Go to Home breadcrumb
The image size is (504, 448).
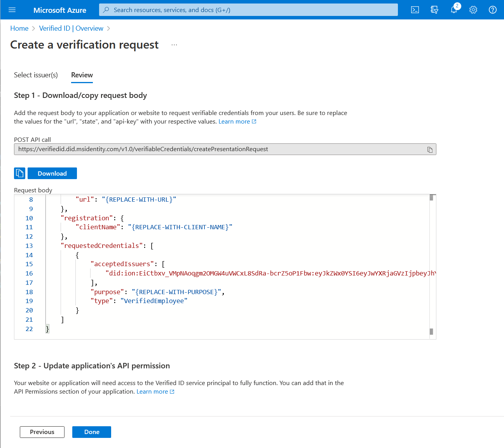click(19, 28)
